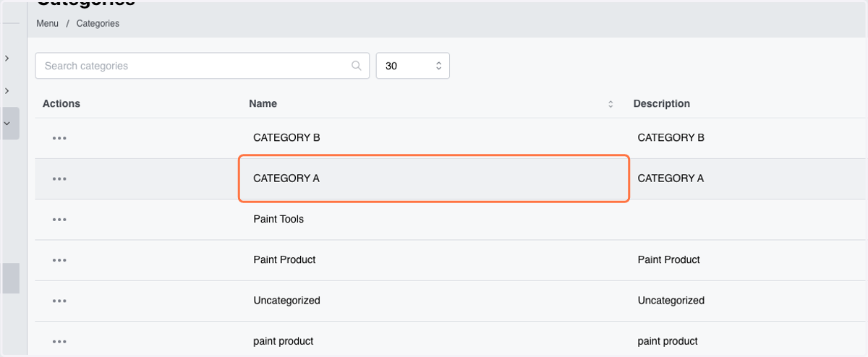Open actions menu for lowercase paint product row

pos(59,341)
